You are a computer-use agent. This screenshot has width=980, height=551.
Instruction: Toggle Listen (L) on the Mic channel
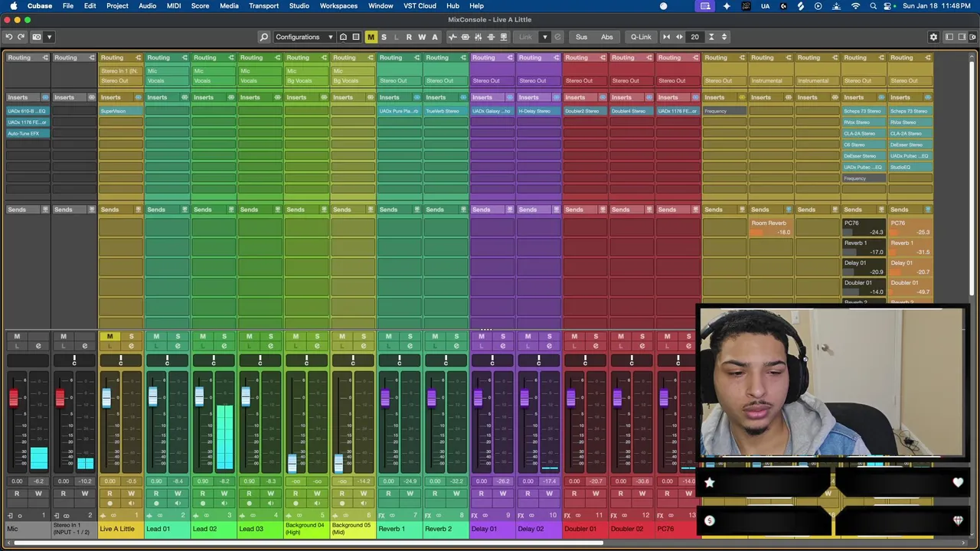point(17,346)
